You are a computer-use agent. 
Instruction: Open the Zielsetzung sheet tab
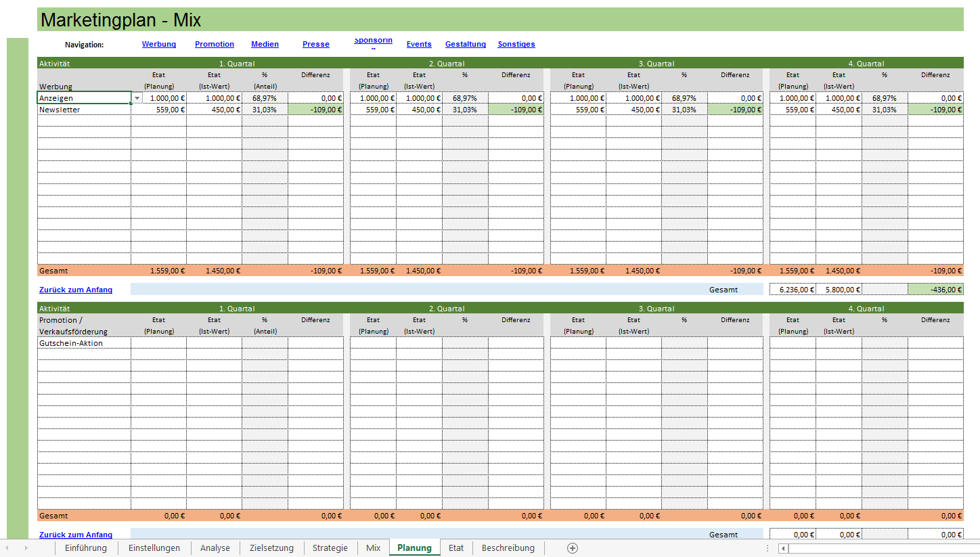[x=271, y=548]
